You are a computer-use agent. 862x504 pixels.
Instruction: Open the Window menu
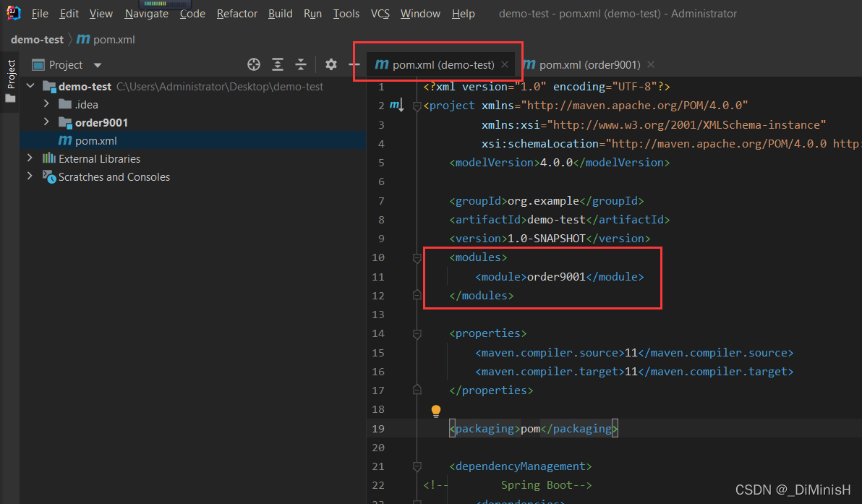[420, 14]
